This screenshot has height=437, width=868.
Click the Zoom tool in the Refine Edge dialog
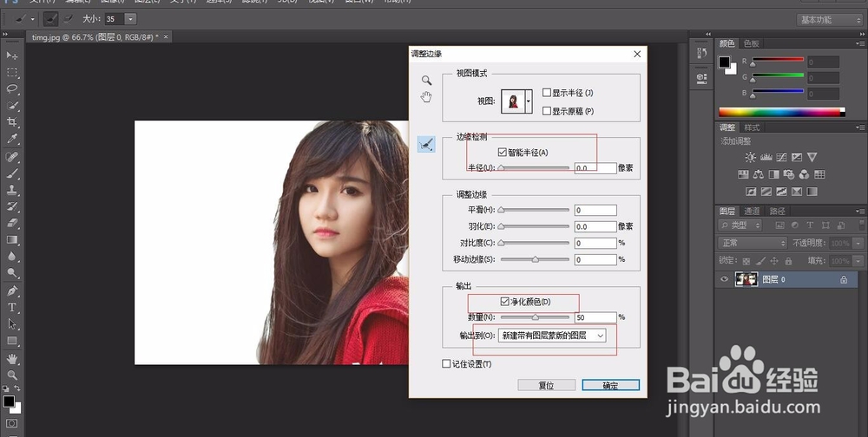coord(426,81)
